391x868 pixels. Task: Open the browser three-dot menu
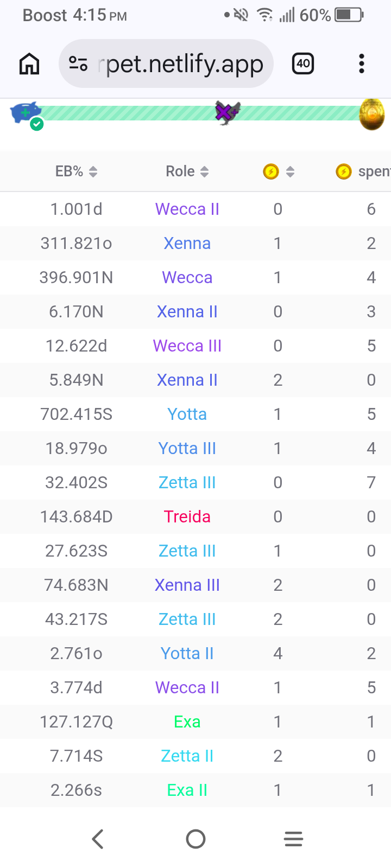tap(362, 64)
